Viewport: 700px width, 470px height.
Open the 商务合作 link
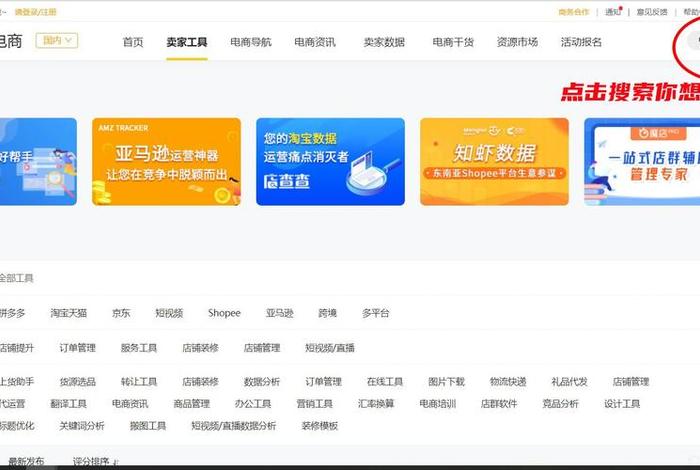[574, 12]
